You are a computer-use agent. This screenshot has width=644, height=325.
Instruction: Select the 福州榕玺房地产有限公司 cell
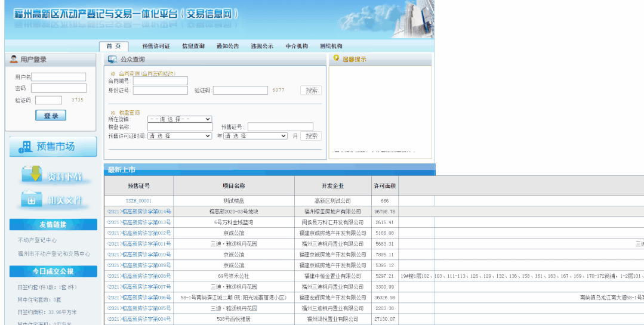tap(332, 212)
